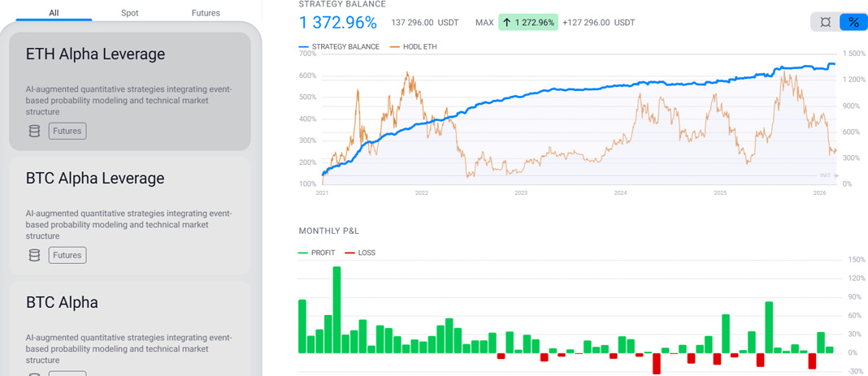868x376 pixels.
Task: Click database icon on BTC Alpha Leverage card
Action: 34,255
